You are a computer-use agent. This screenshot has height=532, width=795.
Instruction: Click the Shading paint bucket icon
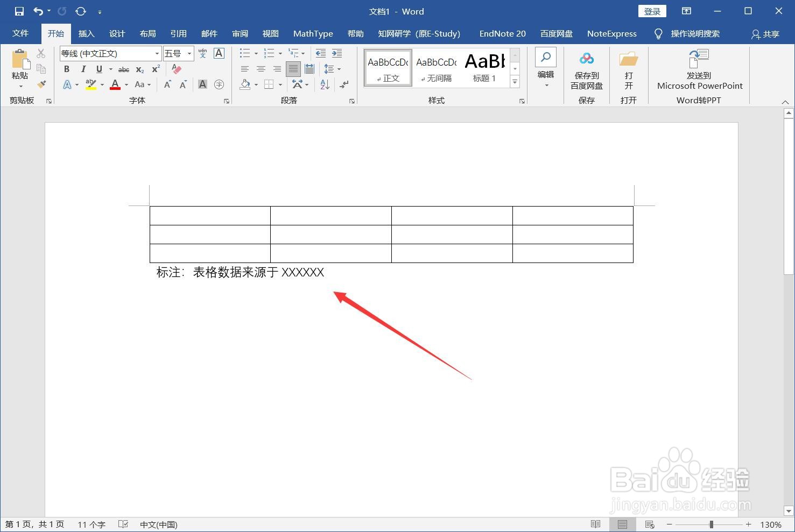click(x=245, y=84)
